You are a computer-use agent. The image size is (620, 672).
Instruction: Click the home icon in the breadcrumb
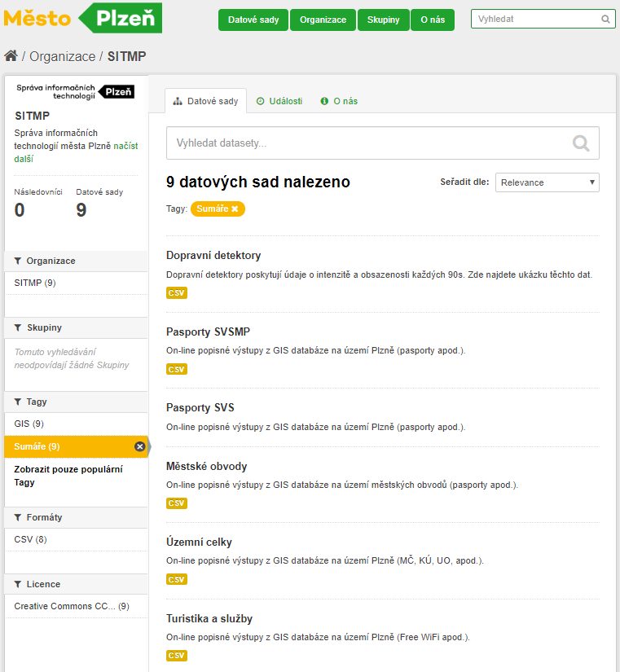tap(11, 55)
